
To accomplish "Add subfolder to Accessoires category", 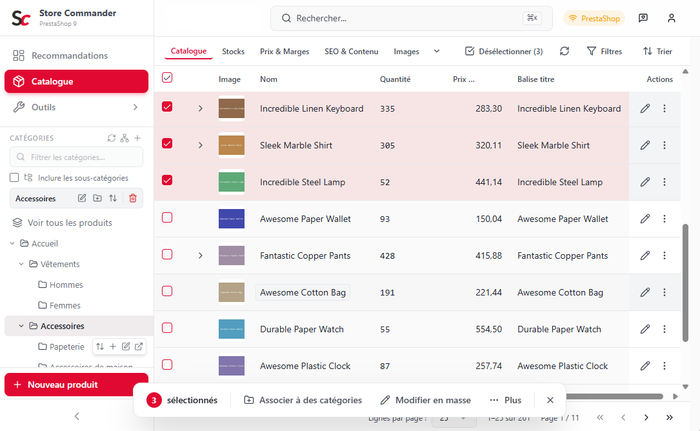I will click(97, 198).
